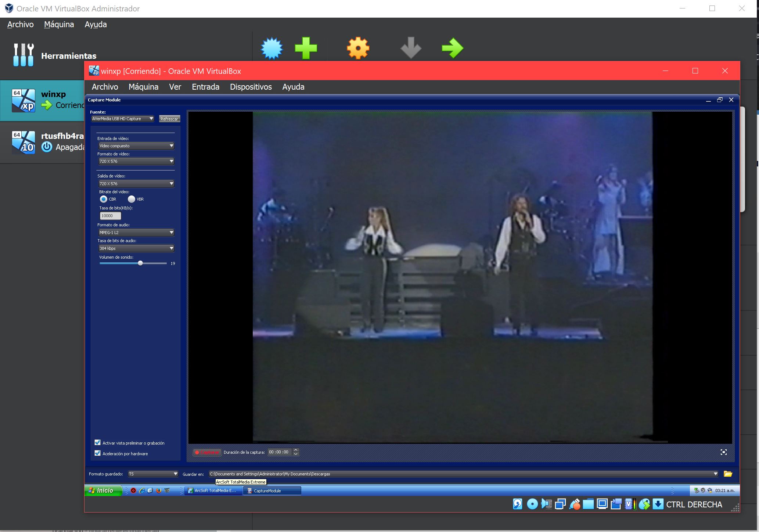The width and height of the screenshot is (759, 532).
Task: Click the hard disk activity status icon
Action: (x=518, y=504)
